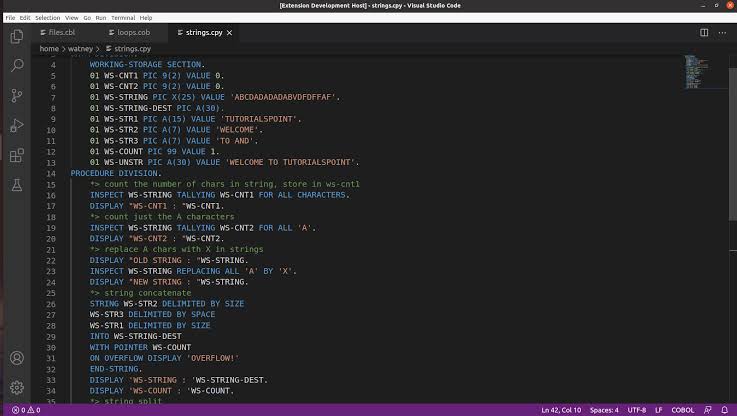This screenshot has width=737, height=416.
Task: Click the 'TUTORIALSPOINT' string literal
Action: click(x=259, y=119)
